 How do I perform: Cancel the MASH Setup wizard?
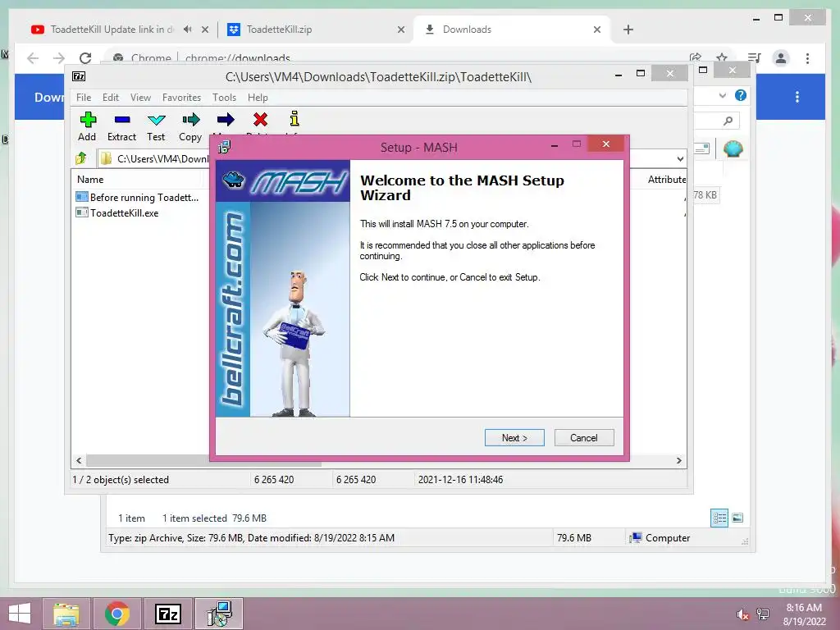point(584,438)
